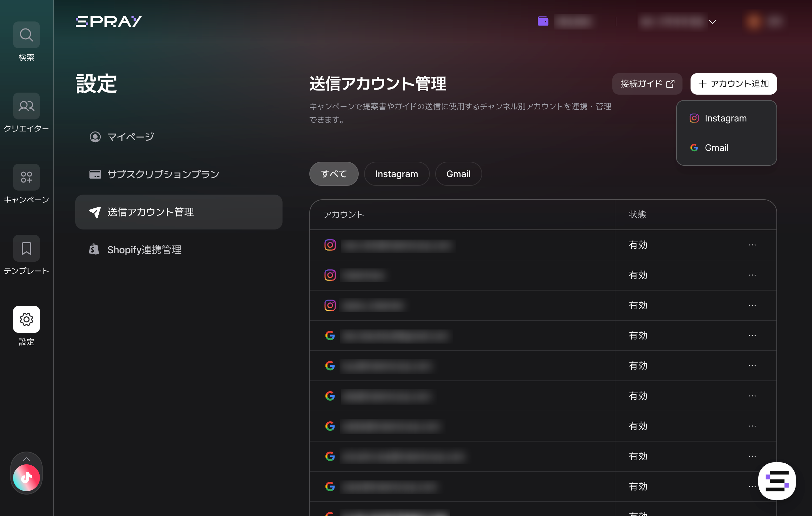Open the search icon in sidebar
This screenshot has width=812, height=516.
click(26, 35)
